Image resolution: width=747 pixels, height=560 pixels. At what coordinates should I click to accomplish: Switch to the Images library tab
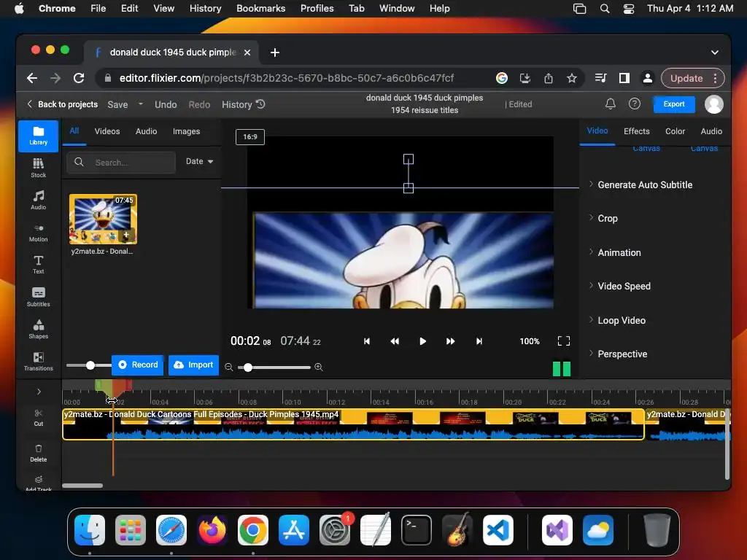(x=186, y=131)
